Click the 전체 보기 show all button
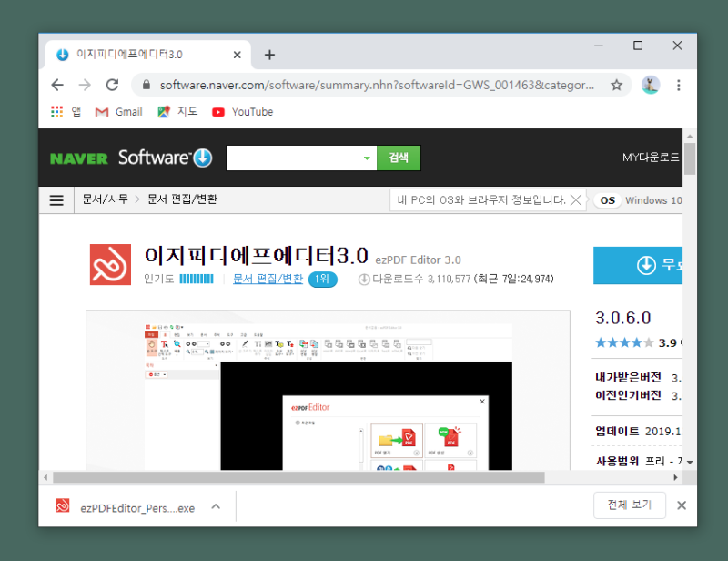The image size is (728, 561). click(x=630, y=505)
